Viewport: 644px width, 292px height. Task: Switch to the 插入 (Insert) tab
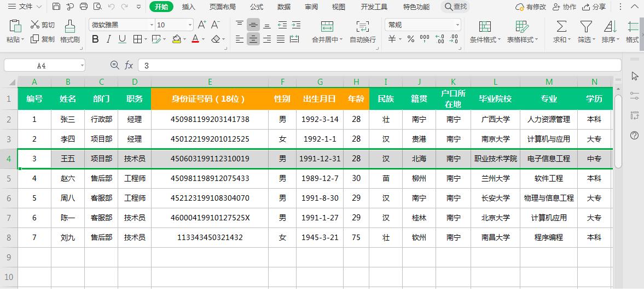pyautogui.click(x=188, y=7)
